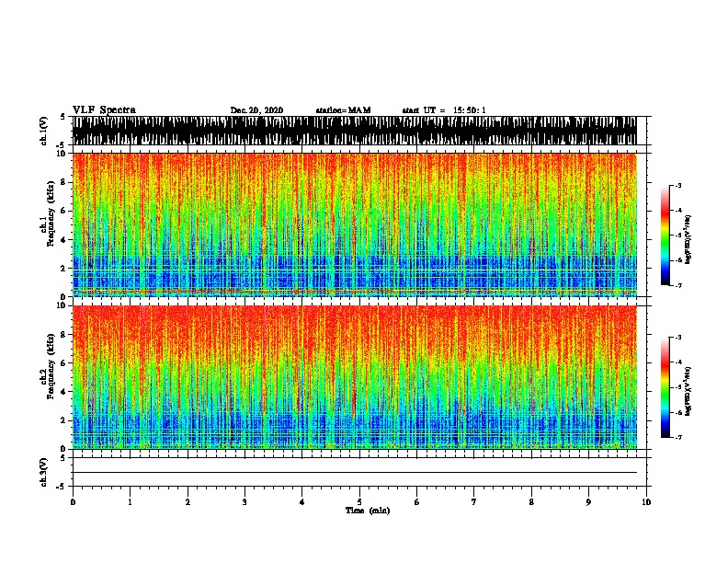Click the "ch.3(V)" axis label
The image size is (728, 563).
point(43,472)
